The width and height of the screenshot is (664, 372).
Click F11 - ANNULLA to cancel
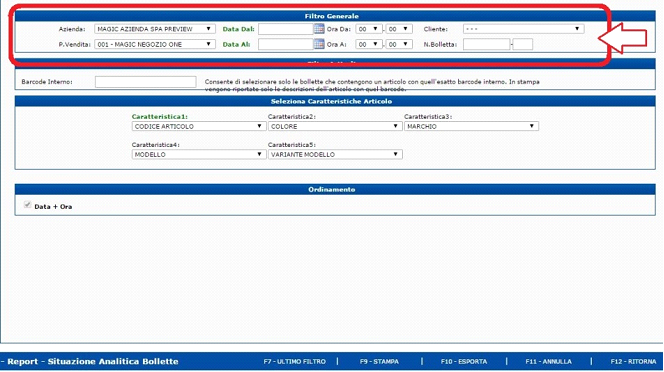(x=548, y=361)
